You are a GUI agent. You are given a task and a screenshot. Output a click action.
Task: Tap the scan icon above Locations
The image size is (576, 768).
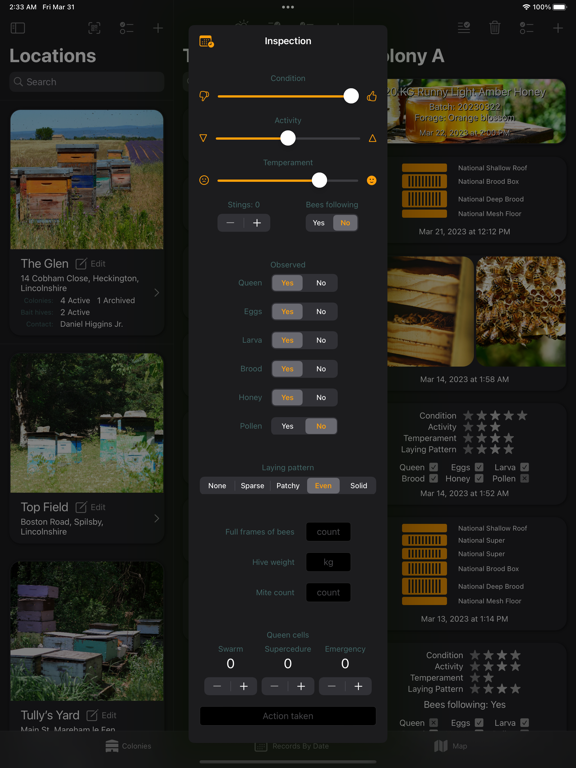[x=94, y=28]
